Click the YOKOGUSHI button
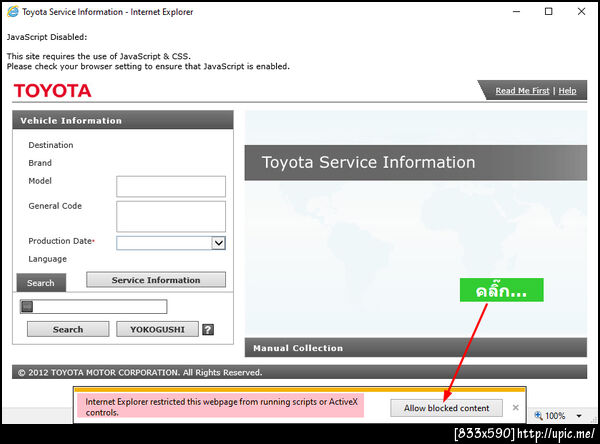 pyautogui.click(x=157, y=329)
